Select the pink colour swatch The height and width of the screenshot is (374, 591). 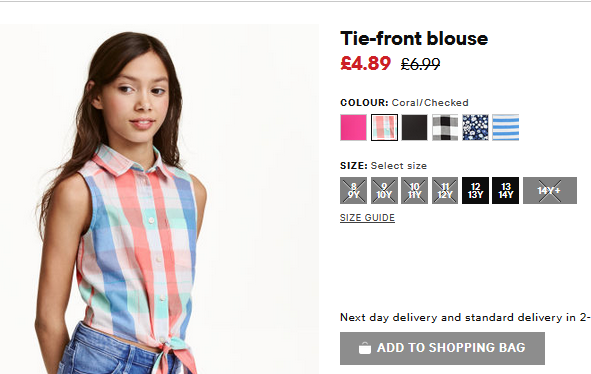tap(353, 127)
